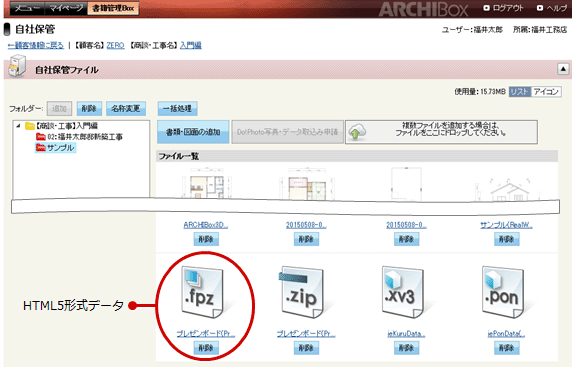Select the red サンプル folder icon

[40, 148]
